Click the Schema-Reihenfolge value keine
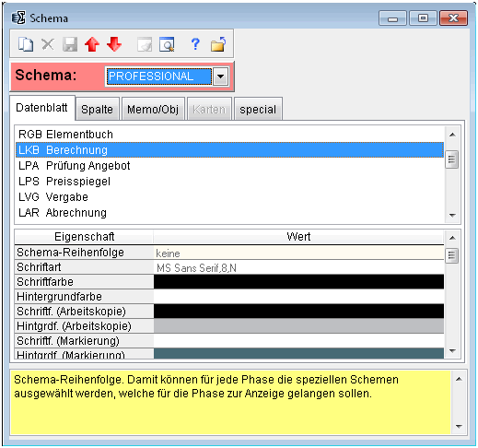 pos(298,253)
